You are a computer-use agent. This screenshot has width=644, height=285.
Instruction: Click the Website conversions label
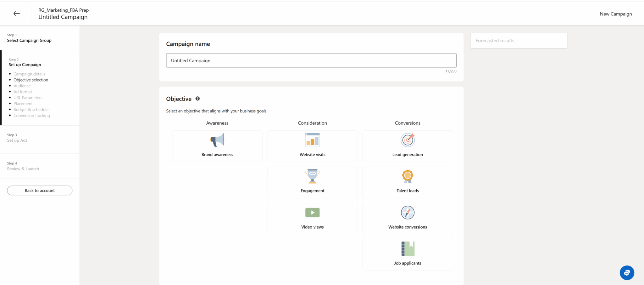pyautogui.click(x=408, y=227)
